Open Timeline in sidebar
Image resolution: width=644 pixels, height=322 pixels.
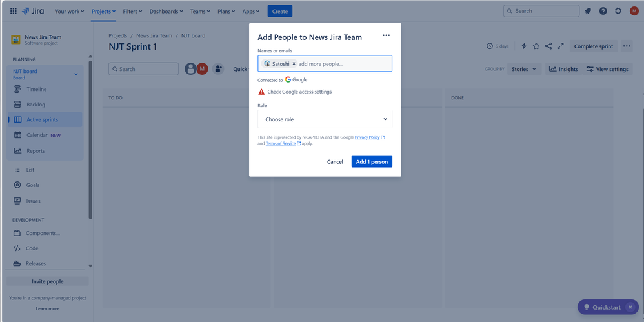click(x=45, y=89)
